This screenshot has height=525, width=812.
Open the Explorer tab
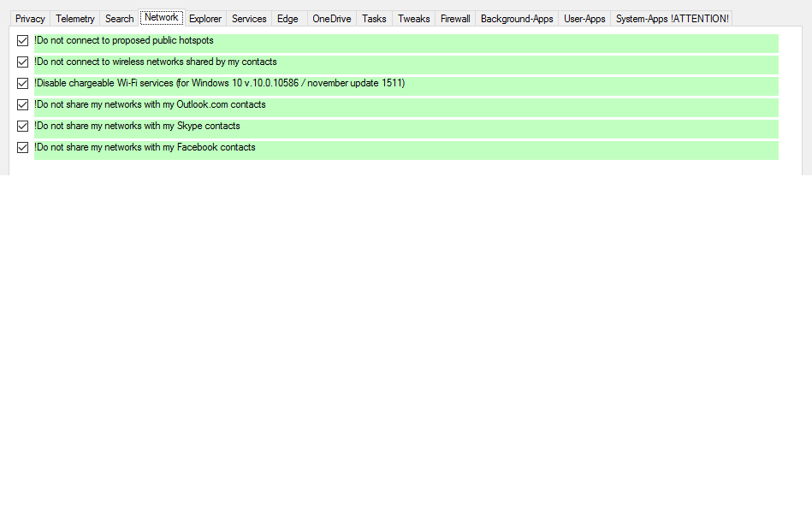tap(205, 19)
